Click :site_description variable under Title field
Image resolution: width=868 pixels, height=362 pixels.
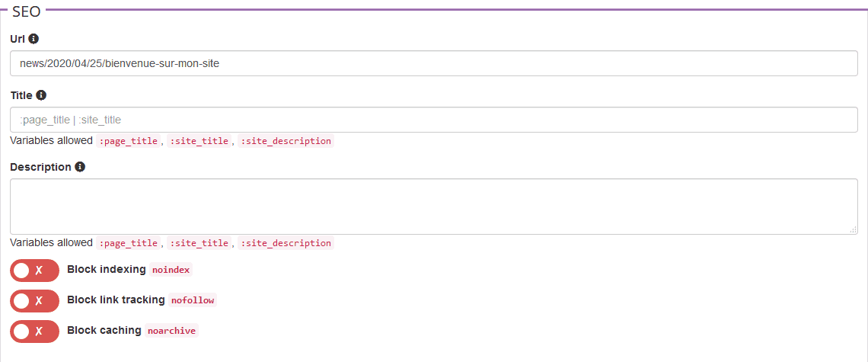[286, 141]
